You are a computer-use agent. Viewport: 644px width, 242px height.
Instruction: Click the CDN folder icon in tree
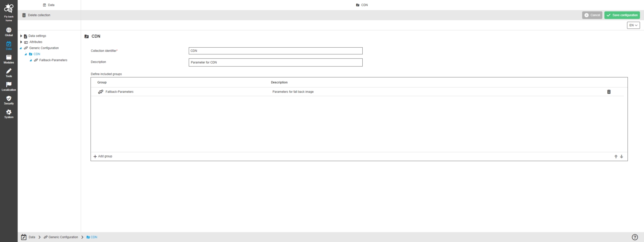click(x=31, y=54)
